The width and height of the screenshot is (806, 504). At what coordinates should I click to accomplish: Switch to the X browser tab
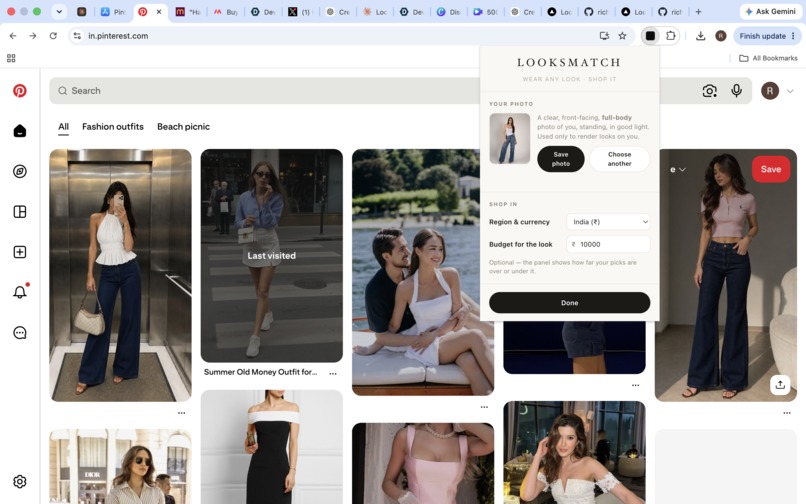[299, 11]
